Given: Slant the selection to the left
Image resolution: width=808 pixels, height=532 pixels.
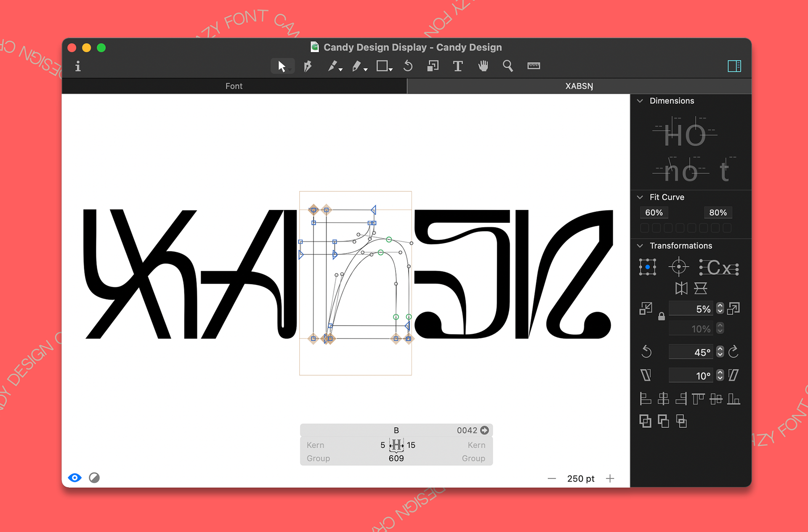Looking at the screenshot, I should (646, 375).
